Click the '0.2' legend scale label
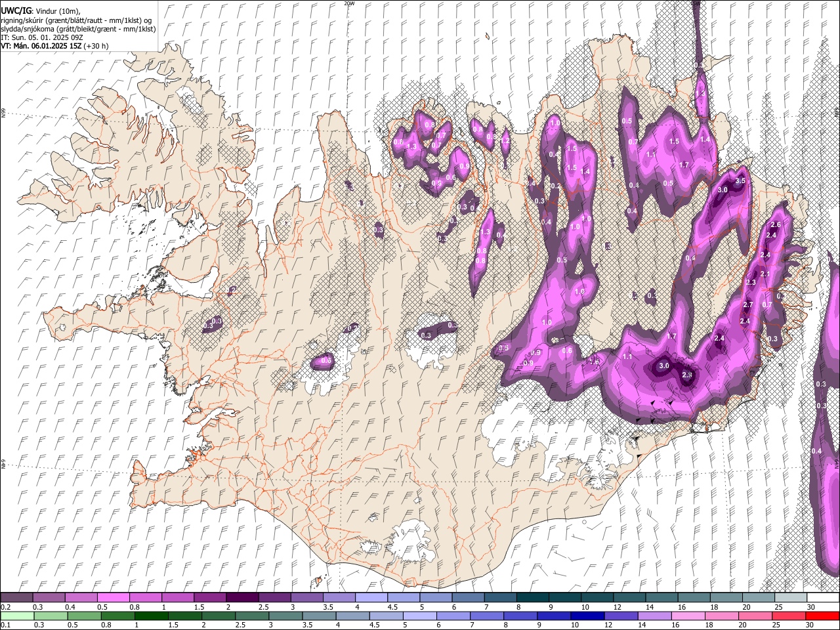This screenshot has height=630, width=840. coord(6,607)
